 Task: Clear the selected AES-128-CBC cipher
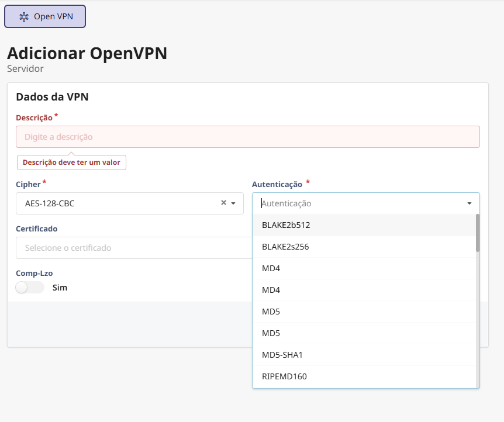click(223, 203)
